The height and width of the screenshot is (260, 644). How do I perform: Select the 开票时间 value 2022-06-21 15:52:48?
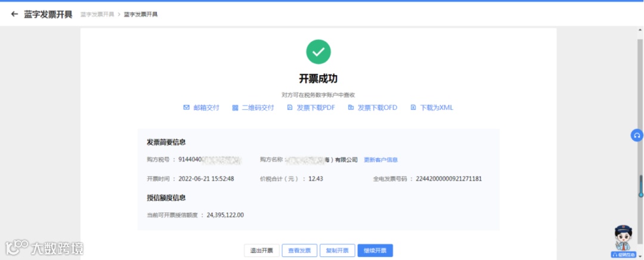(206, 179)
